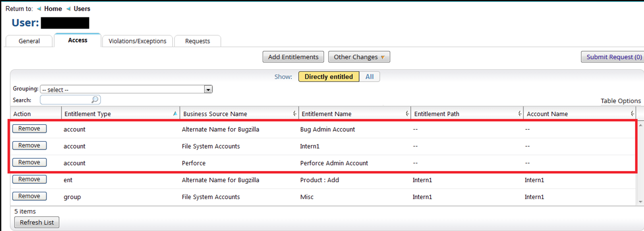Screen dimensions: 644x231
Task: Switch the Show filter to All
Action: click(x=370, y=77)
